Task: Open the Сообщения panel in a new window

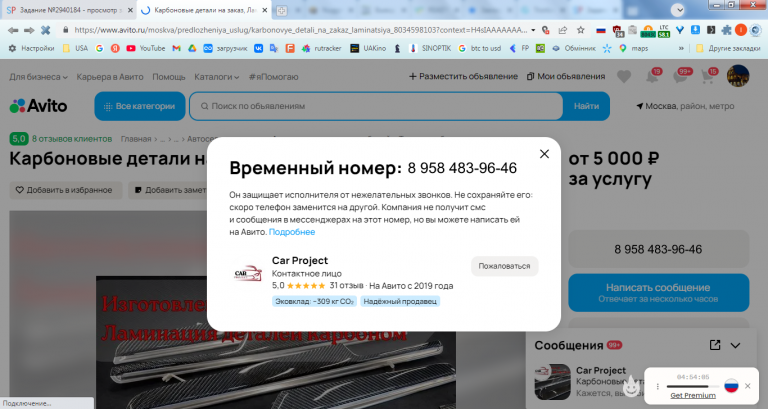Action: pos(715,345)
